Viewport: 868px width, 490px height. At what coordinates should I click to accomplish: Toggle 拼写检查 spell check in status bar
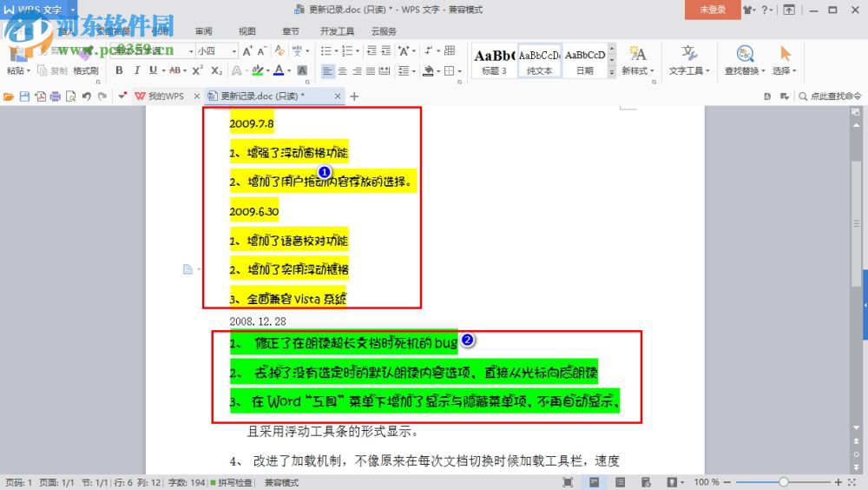click(x=232, y=483)
